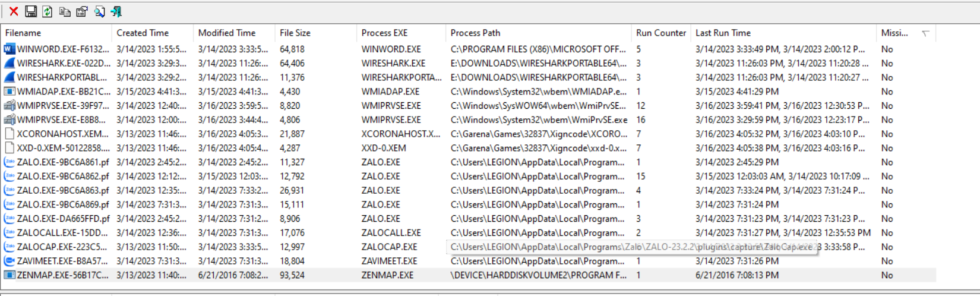Select the ZALOCAP.EXE-223C5 filename
The image size is (980, 296).
pyautogui.click(x=62, y=247)
